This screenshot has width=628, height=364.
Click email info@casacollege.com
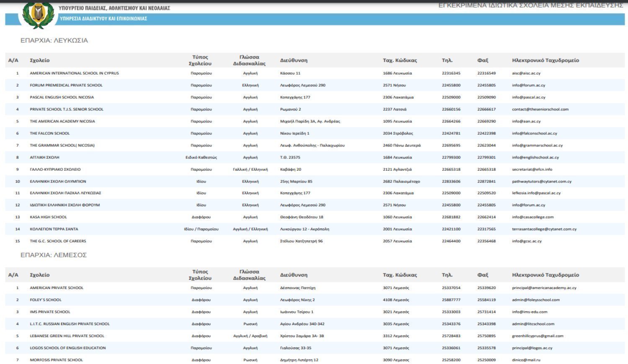pyautogui.click(x=533, y=217)
